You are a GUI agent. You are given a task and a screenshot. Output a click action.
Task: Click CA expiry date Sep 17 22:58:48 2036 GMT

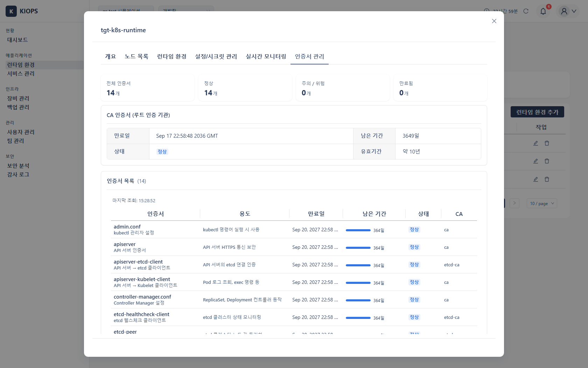[187, 136]
